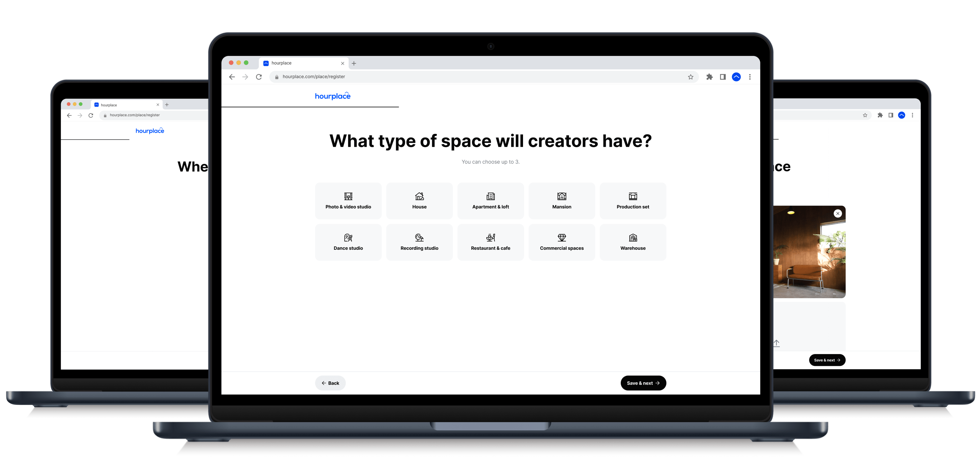Select the Dance studio icon

click(x=348, y=237)
